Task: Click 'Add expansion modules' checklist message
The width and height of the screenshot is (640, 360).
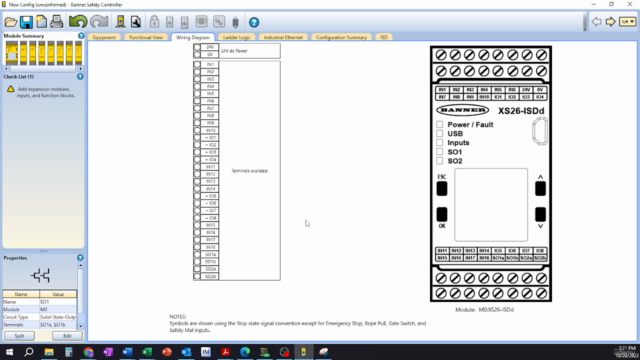Action: (46, 92)
